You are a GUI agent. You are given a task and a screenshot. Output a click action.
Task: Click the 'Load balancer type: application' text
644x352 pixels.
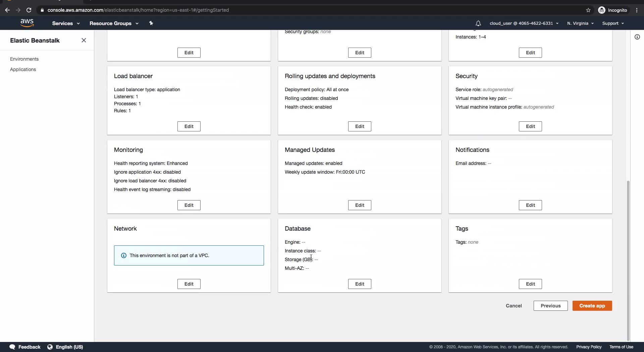tap(147, 90)
